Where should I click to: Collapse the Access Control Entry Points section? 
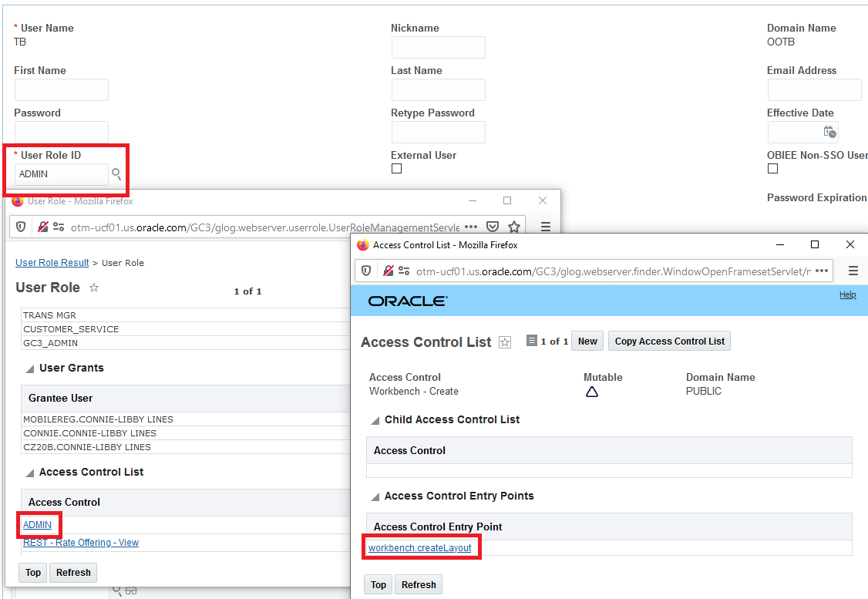pos(375,497)
